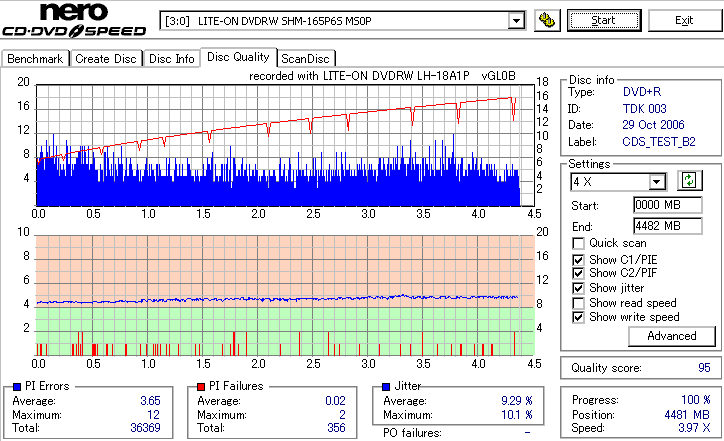Click the End 4482 MB input field
Viewport: 724px width, 441px height.
(x=668, y=226)
